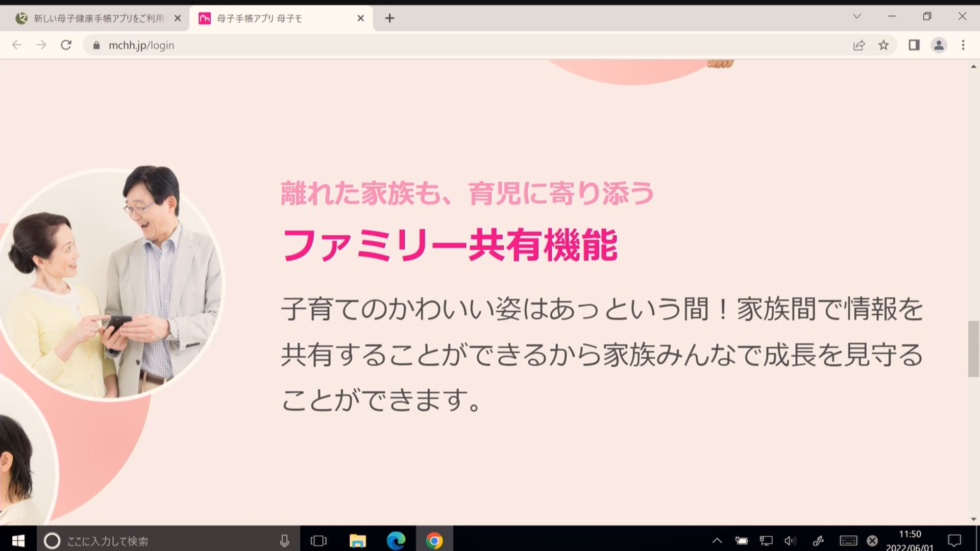Open File Explorer from the taskbar
Screen dimensions: 980x551
coord(357,541)
